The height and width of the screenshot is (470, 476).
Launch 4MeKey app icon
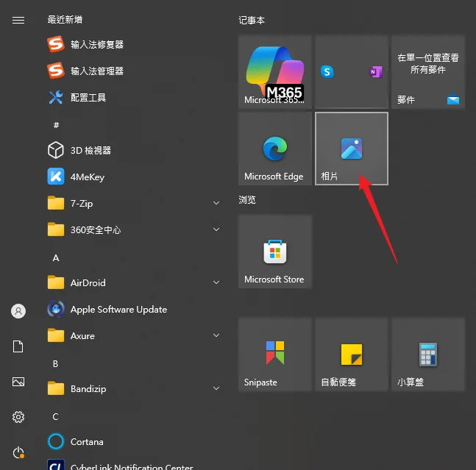56,177
